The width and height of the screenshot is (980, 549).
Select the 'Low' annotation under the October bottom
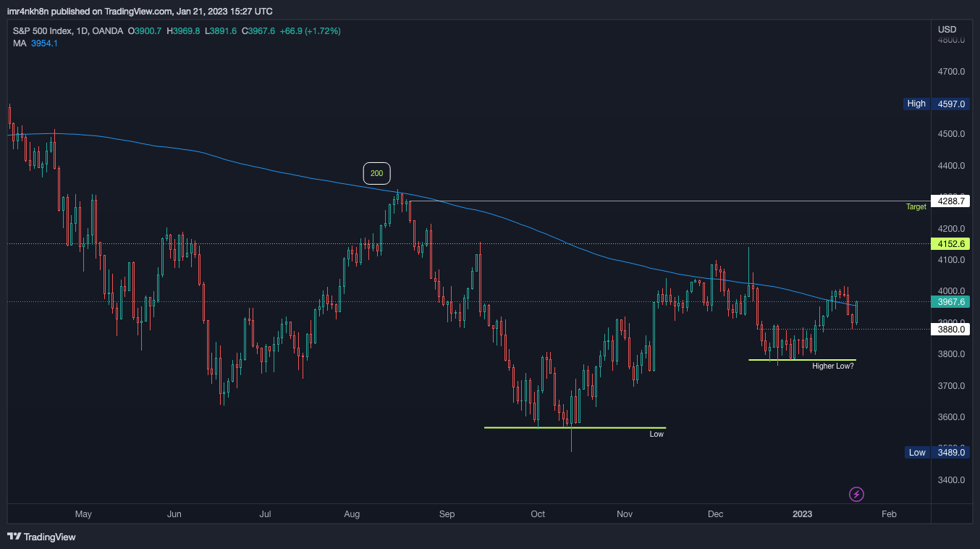(x=656, y=434)
